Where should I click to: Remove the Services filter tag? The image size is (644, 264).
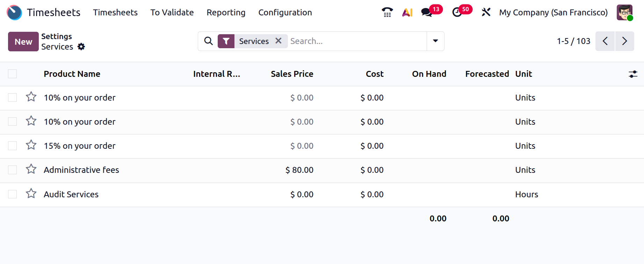tap(278, 41)
